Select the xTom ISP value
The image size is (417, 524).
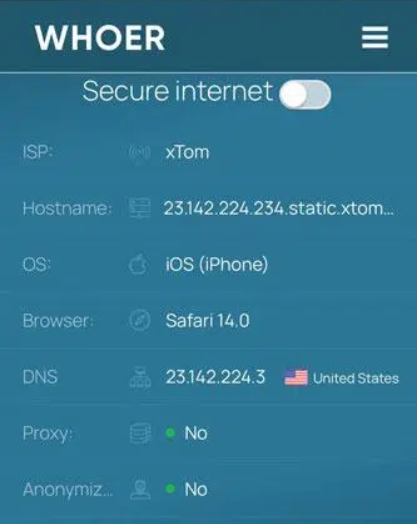tap(187, 152)
